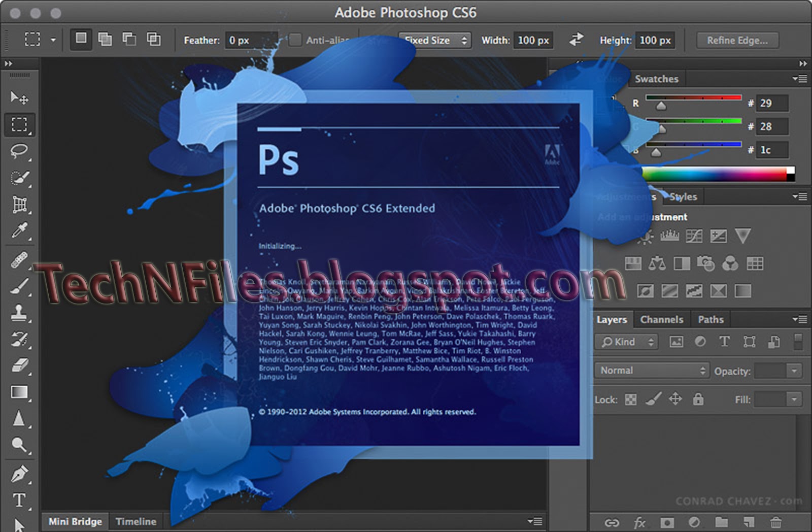
Task: Open the Mini Bridge tab
Action: tap(75, 521)
